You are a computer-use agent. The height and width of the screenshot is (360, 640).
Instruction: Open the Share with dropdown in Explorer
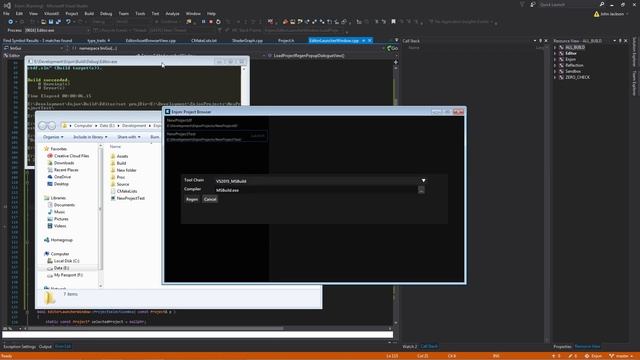(x=129, y=137)
